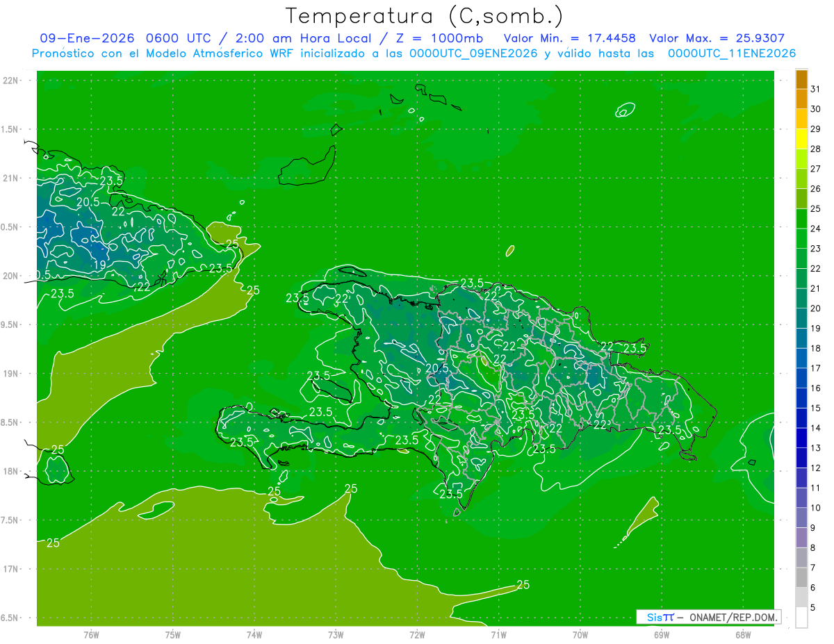Click the '72W' longitude axis label
The image size is (834, 644).
(417, 635)
